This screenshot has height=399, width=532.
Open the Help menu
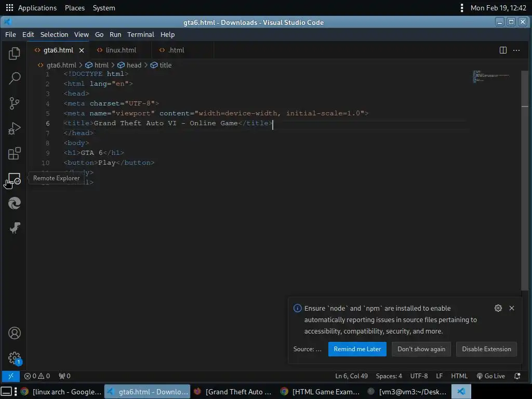(168, 35)
